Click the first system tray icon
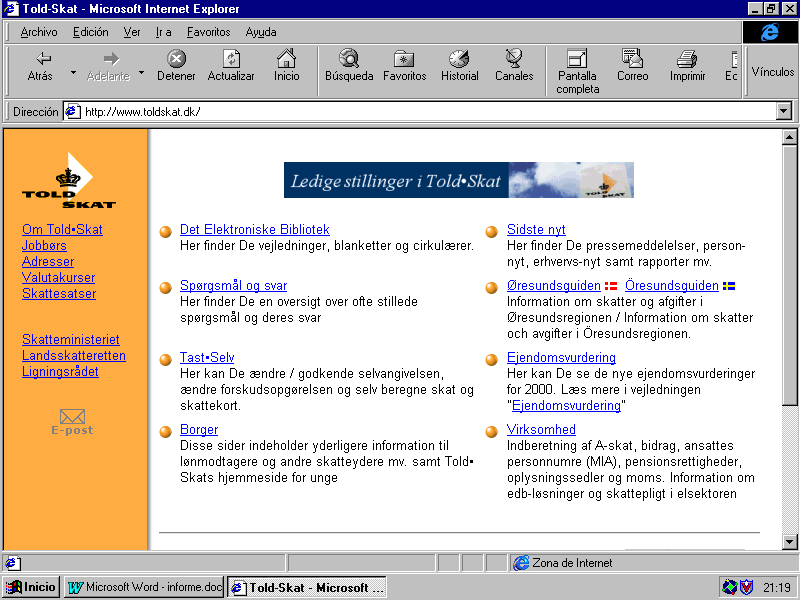Screen dimensions: 800x600 729,587
